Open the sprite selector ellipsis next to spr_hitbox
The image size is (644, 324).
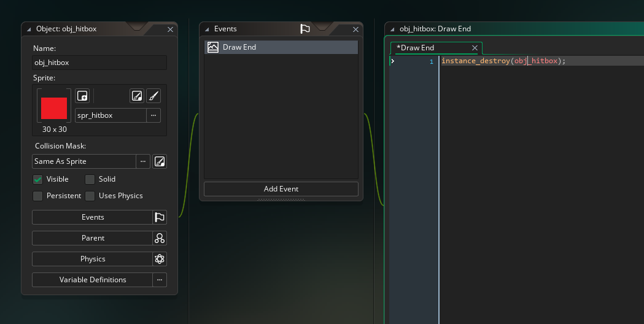pos(153,115)
